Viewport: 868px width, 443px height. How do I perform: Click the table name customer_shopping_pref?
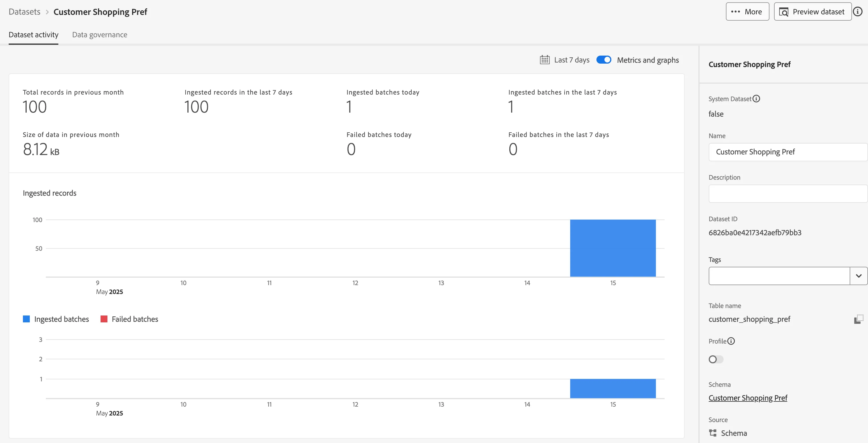[x=749, y=319]
